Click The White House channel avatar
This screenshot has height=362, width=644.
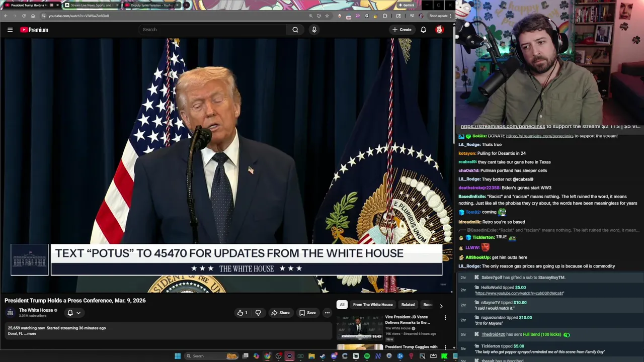(10, 313)
